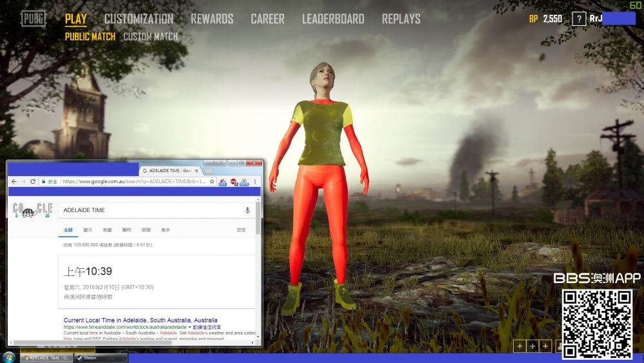Switch to 新聞 news results

click(x=146, y=230)
